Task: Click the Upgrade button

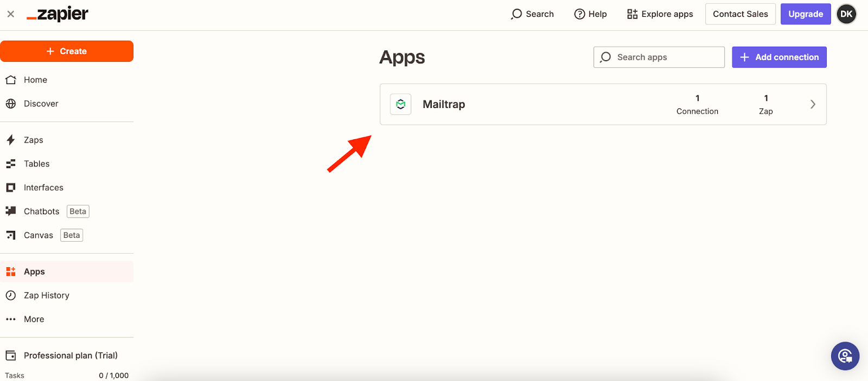Action: click(806, 14)
